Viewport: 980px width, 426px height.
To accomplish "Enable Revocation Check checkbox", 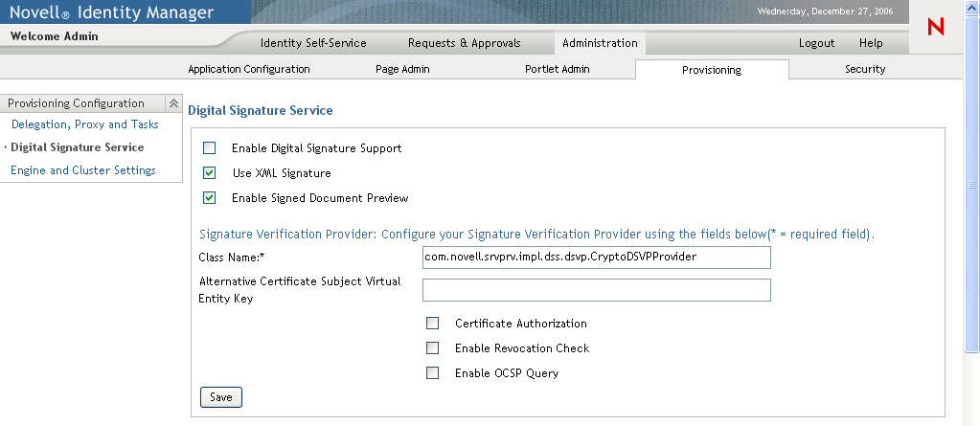I will coord(433,348).
